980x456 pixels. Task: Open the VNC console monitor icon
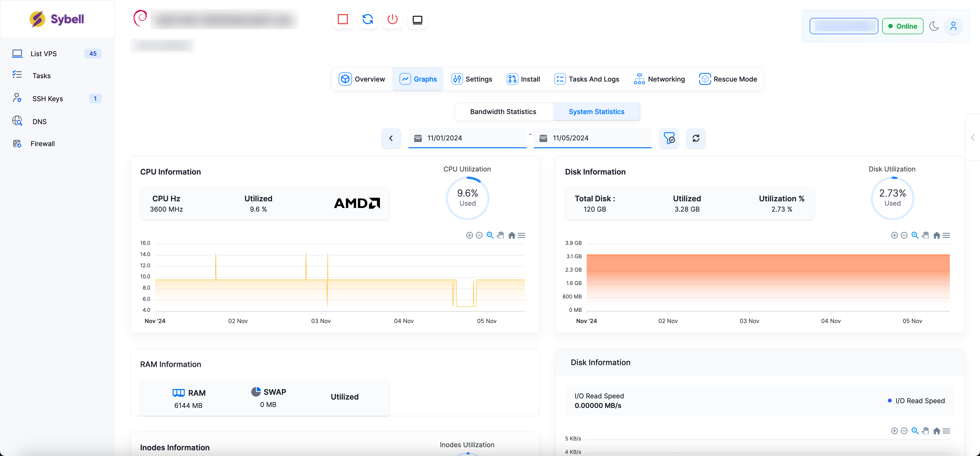click(x=417, y=19)
